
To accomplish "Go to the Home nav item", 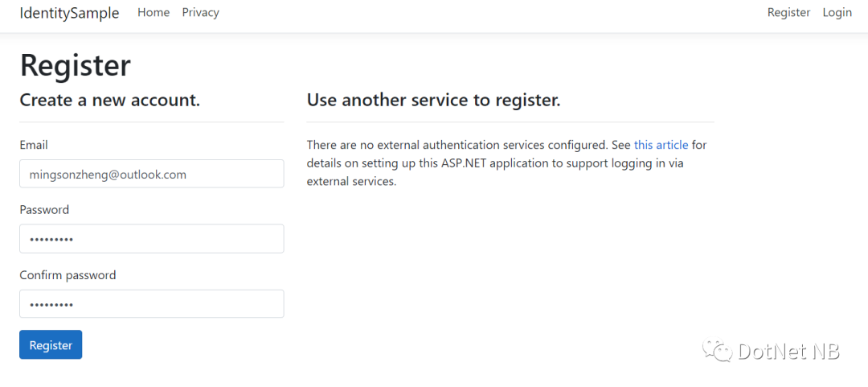I will [x=154, y=12].
